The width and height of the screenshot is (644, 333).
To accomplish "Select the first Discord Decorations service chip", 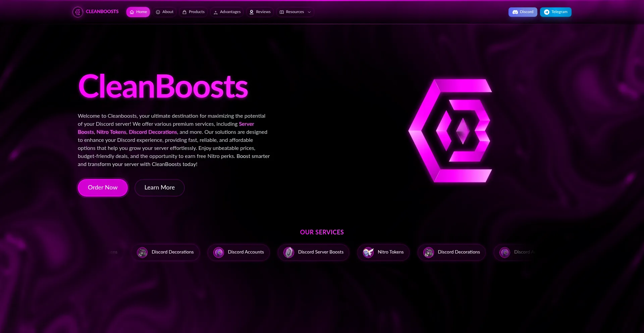I will tap(166, 252).
